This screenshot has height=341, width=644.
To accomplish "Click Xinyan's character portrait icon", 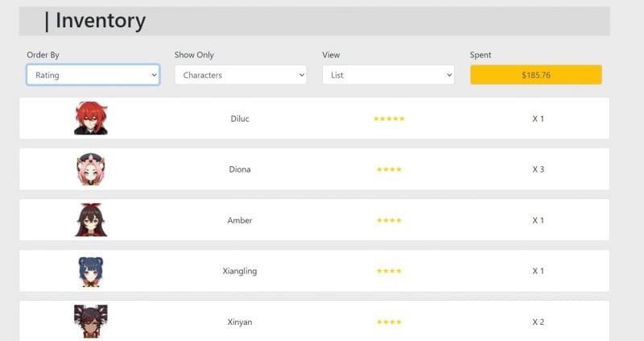I will pos(90,321).
